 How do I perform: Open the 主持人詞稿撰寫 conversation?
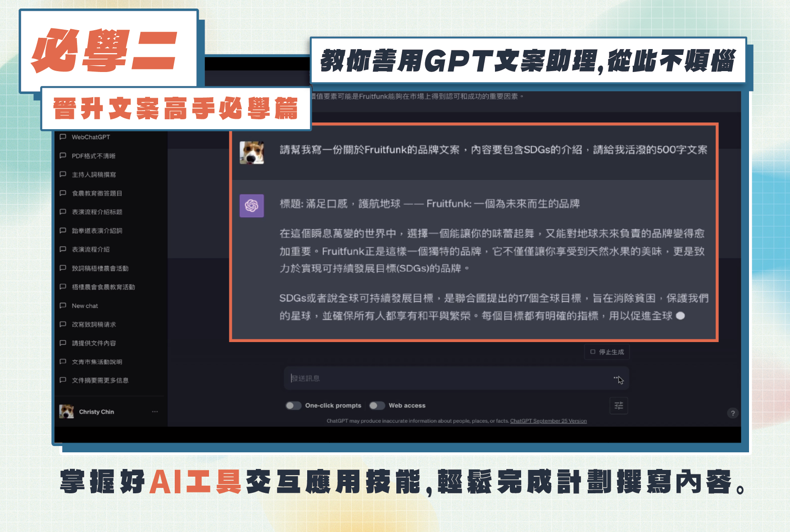(94, 175)
